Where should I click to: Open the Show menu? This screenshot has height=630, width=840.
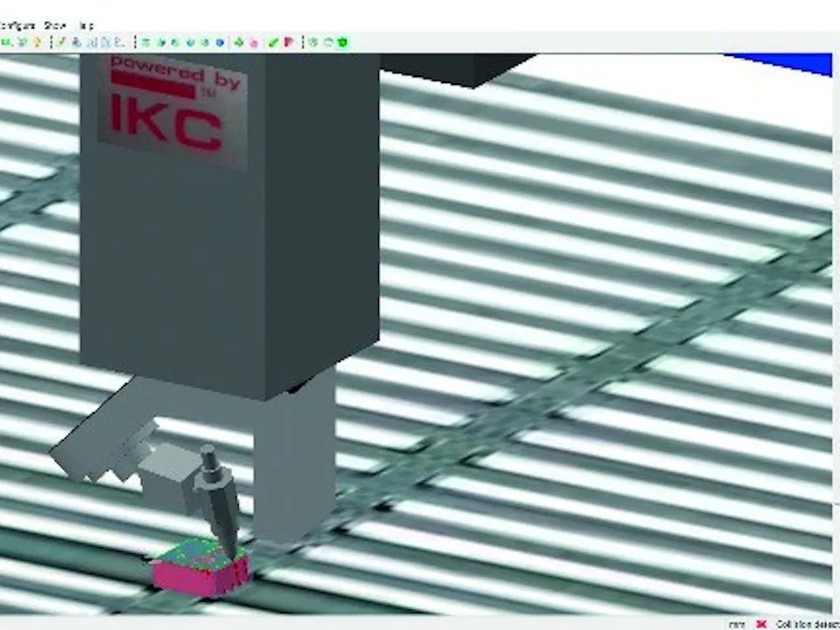[x=55, y=25]
